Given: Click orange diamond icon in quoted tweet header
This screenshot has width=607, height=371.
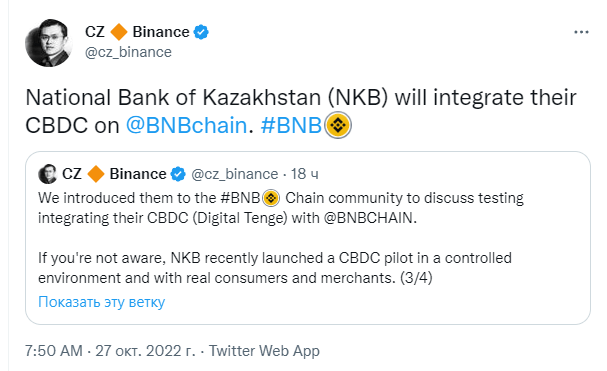Looking at the screenshot, I should [96, 174].
